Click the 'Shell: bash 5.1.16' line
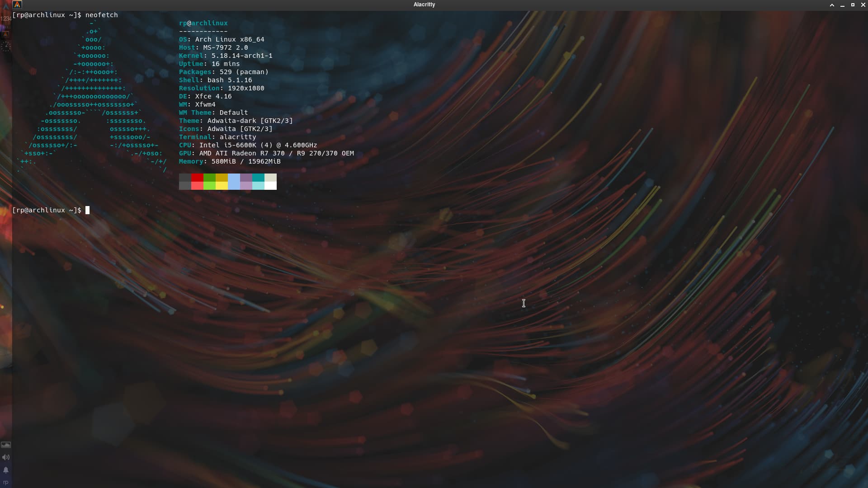Screen dimensions: 868x488 [x=216, y=80]
